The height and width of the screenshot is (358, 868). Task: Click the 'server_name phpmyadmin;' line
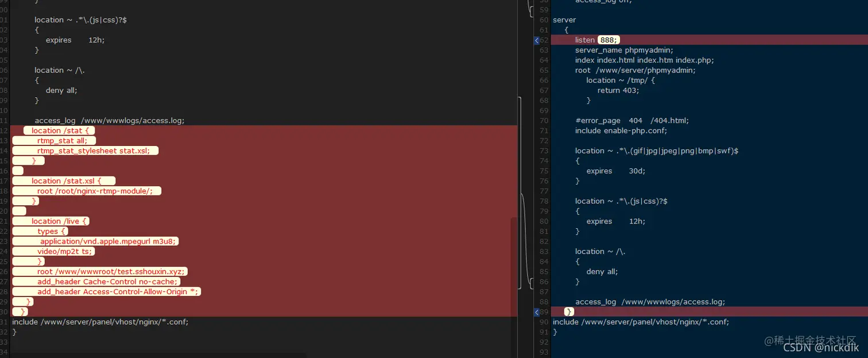coord(624,50)
